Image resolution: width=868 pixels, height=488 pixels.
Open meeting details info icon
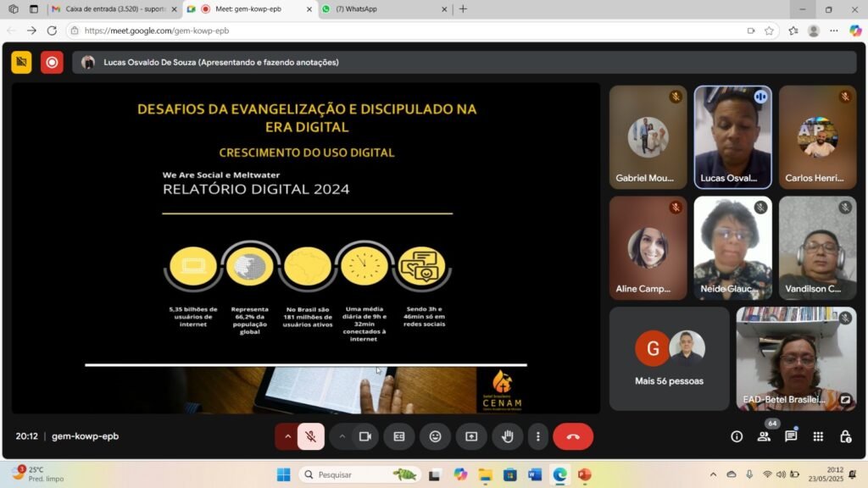(x=737, y=436)
